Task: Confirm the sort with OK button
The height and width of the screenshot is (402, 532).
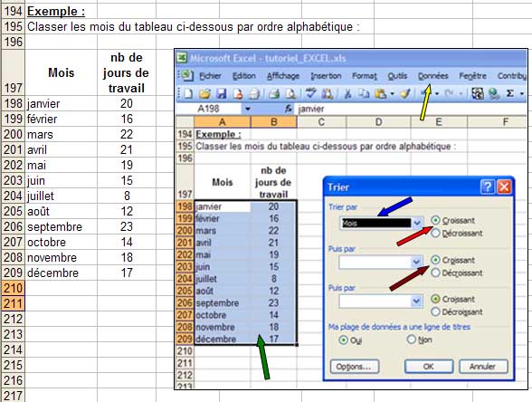Action: click(x=429, y=367)
